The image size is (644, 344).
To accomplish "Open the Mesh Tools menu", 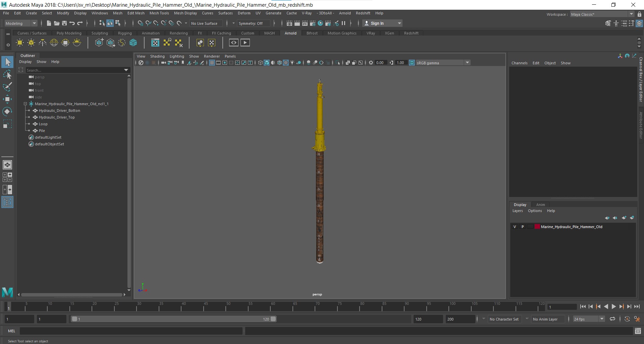I will coord(159,13).
